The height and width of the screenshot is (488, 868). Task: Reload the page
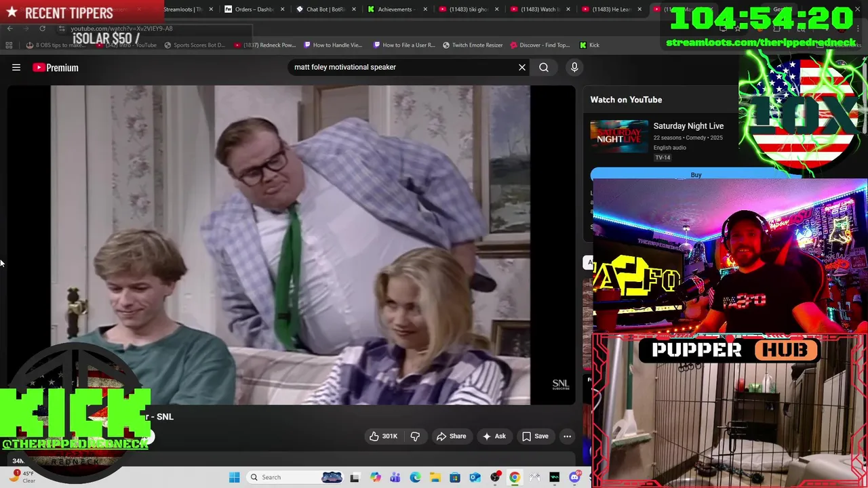[42, 28]
